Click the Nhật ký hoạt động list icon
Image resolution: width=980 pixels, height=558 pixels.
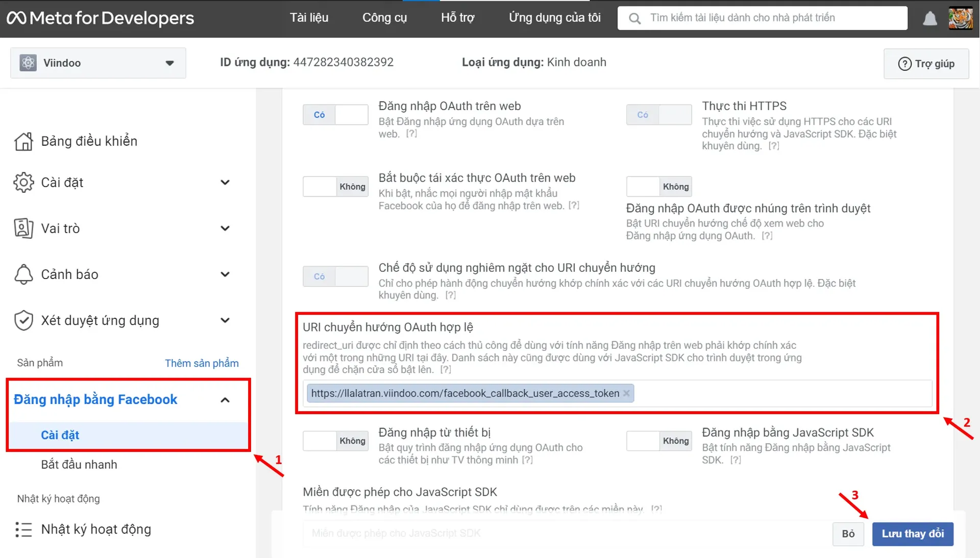pos(23,529)
